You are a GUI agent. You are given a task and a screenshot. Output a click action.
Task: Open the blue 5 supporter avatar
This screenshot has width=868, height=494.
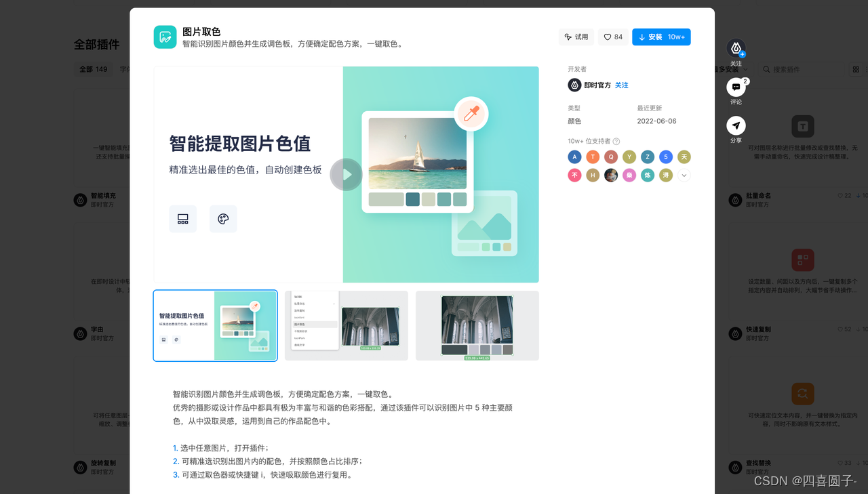click(666, 157)
